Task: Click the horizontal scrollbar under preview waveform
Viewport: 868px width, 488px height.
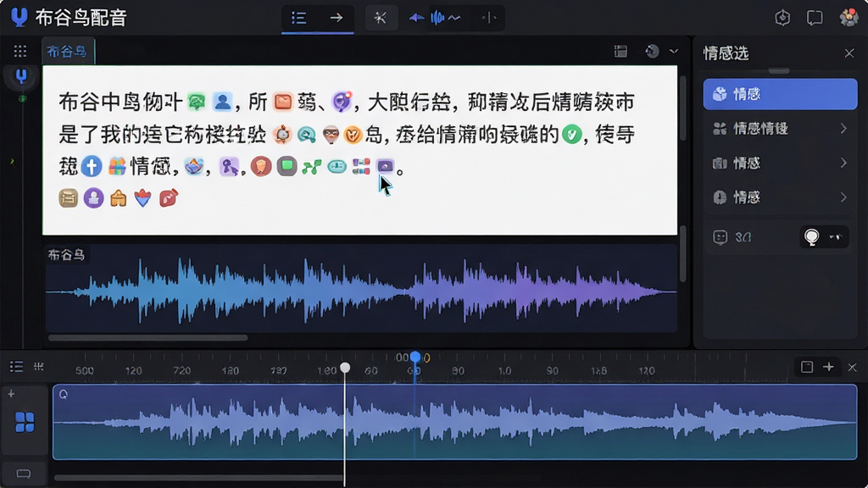Action: pos(147,337)
